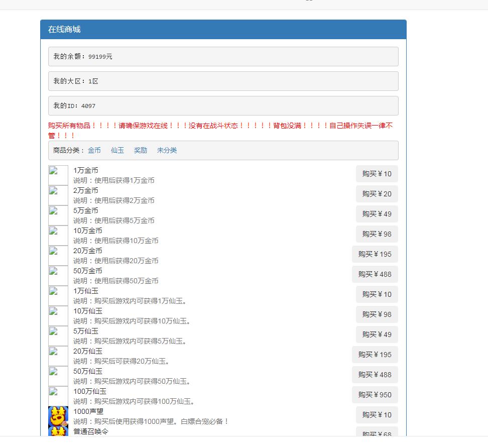Click the 1000声望 item icon
The height and width of the screenshot is (448, 488).
(58, 416)
